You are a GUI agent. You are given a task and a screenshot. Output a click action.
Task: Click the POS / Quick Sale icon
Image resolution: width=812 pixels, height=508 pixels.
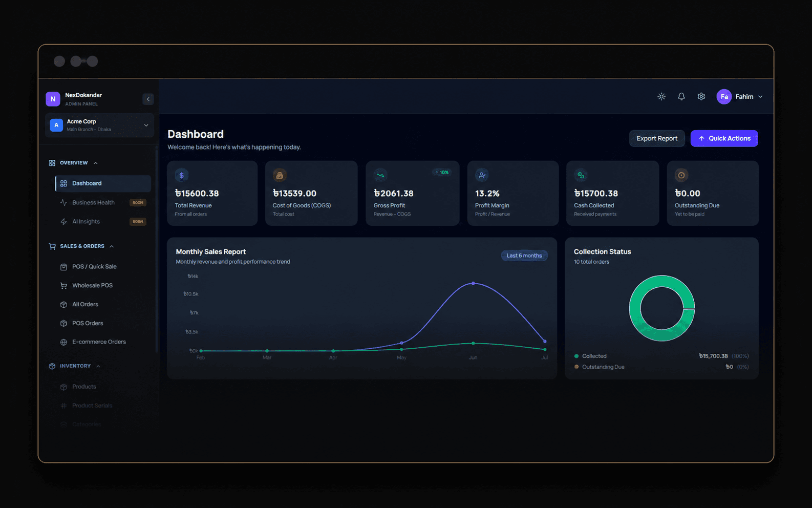tap(63, 267)
